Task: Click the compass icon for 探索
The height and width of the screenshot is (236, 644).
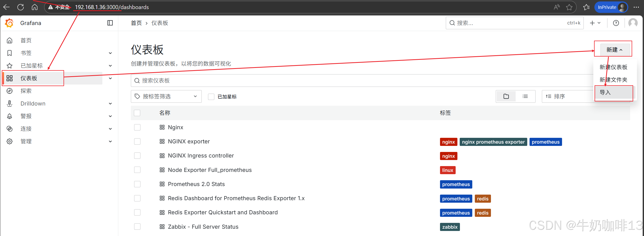Action: tap(10, 91)
